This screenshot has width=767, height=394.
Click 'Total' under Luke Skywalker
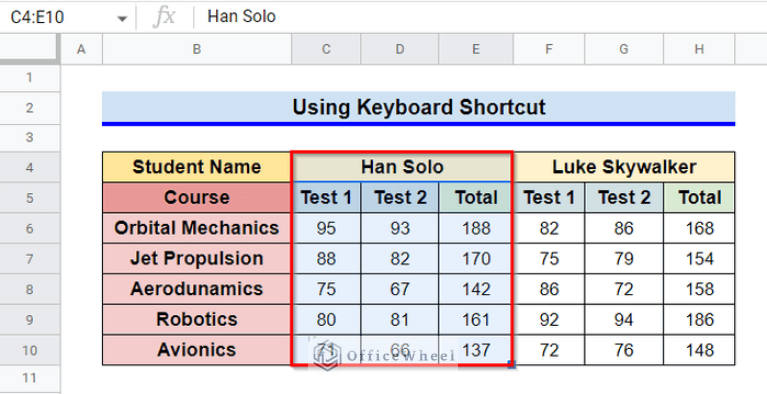click(x=699, y=197)
